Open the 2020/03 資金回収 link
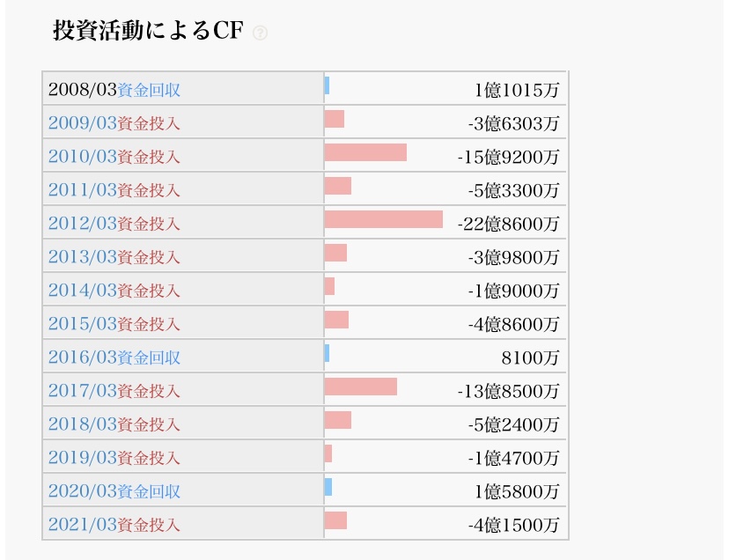Image resolution: width=729 pixels, height=560 pixels. [114, 491]
